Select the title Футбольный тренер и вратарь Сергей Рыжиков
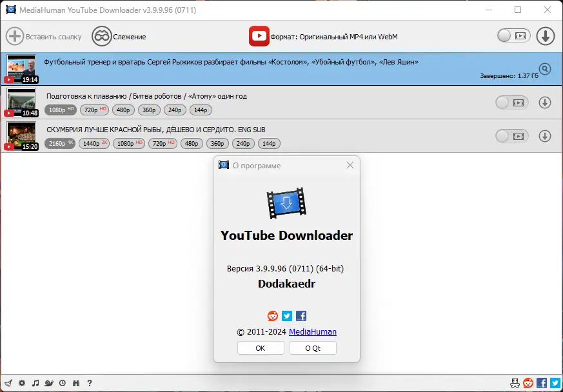This screenshot has width=563, height=392. pos(232,62)
